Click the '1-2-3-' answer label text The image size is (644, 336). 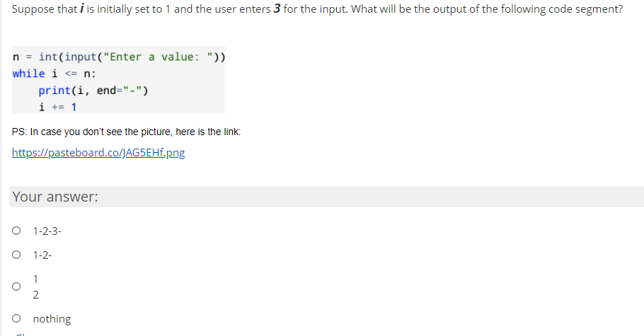(47, 230)
